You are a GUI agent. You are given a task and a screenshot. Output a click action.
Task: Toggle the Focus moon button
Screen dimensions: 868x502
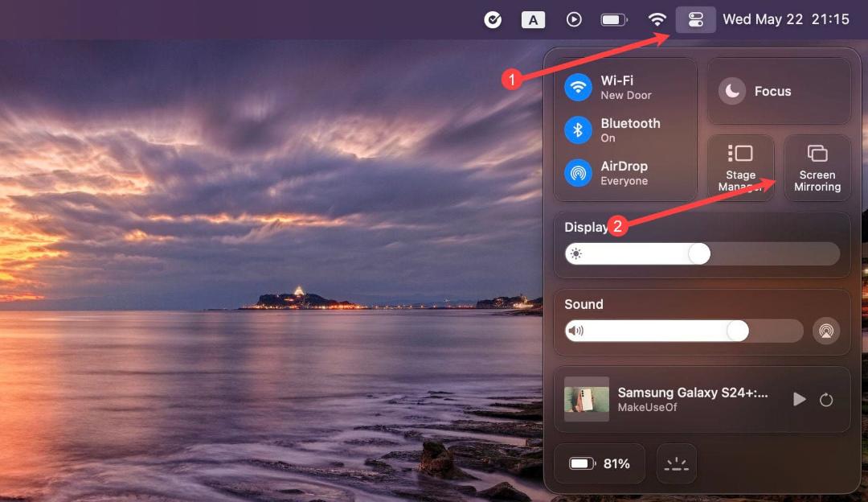(x=732, y=91)
